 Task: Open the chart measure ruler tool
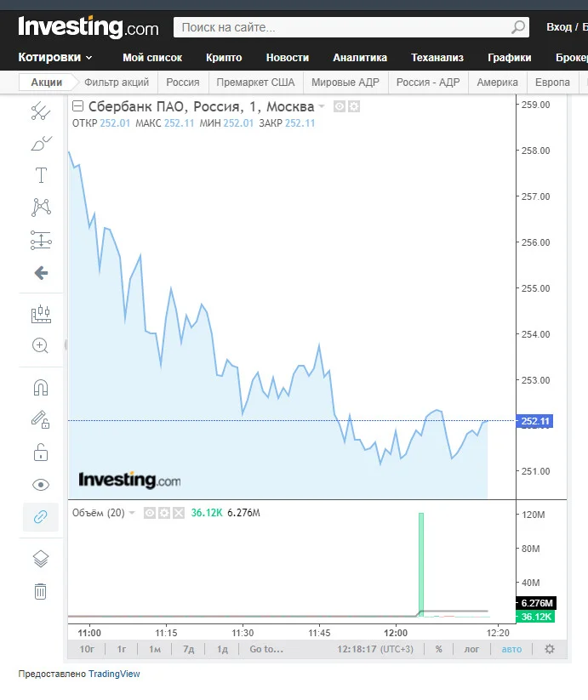pyautogui.click(x=41, y=314)
